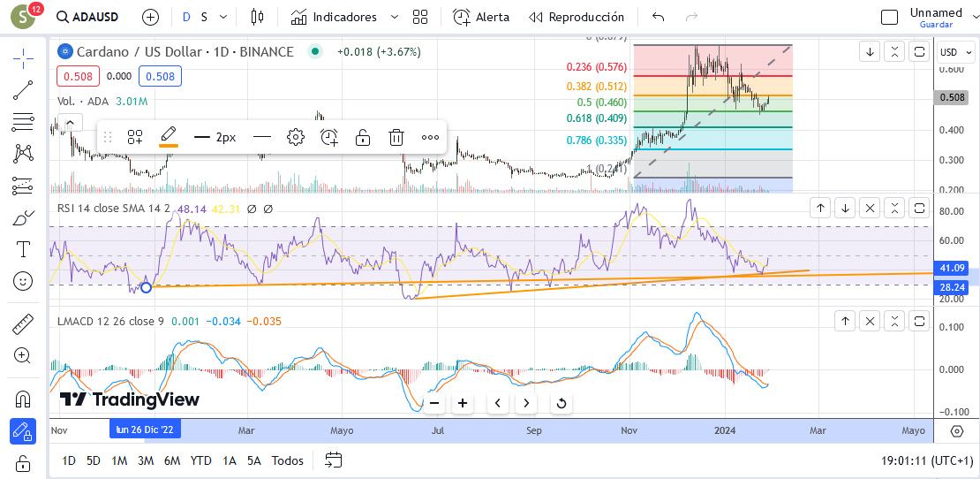The width and height of the screenshot is (980, 479).
Task: Click the 0.508 sell price box
Action: tap(78, 76)
